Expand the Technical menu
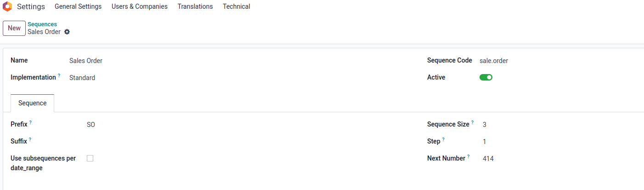The height and width of the screenshot is (190, 644). tap(237, 6)
